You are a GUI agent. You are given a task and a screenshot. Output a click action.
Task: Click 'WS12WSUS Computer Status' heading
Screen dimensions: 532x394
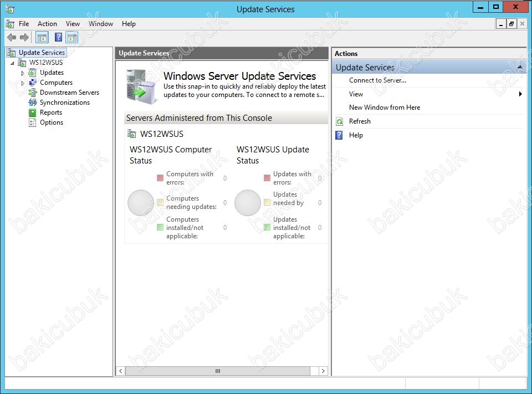[170, 155]
